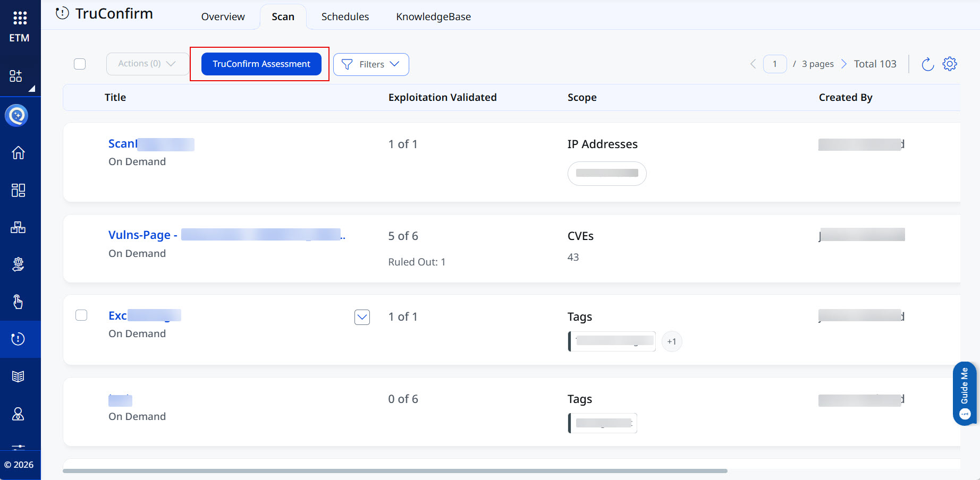Image resolution: width=980 pixels, height=480 pixels.
Task: Click the TruConfirm Assessment button
Action: pos(261,64)
